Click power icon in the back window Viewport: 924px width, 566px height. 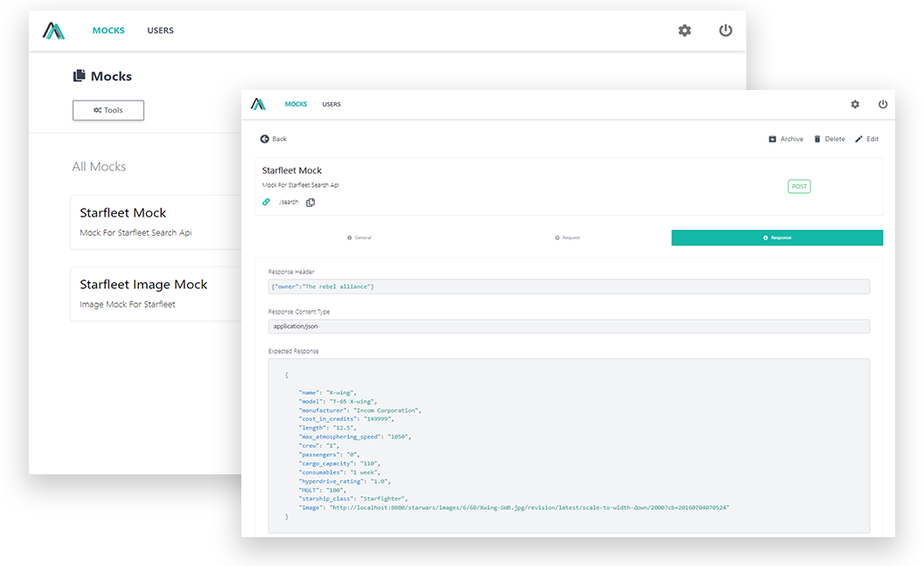726,30
